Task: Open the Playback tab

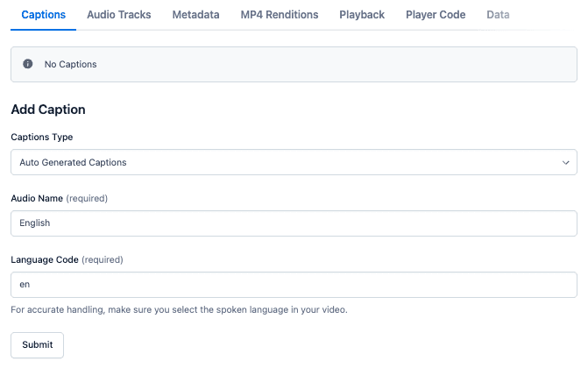Action: (x=362, y=15)
